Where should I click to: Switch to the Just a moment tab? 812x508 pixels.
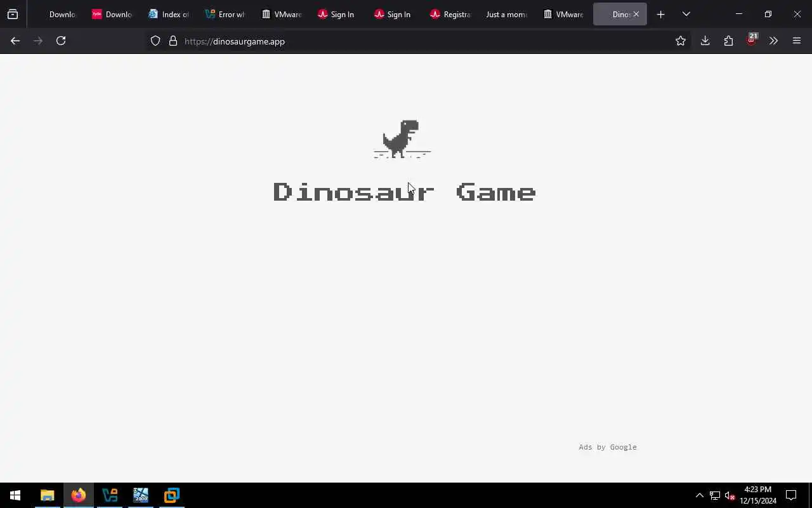pyautogui.click(x=507, y=14)
